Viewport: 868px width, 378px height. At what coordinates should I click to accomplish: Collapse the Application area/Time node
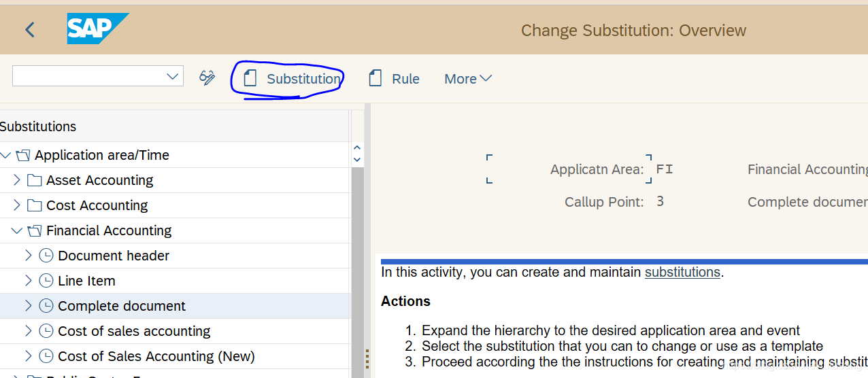click(x=5, y=155)
